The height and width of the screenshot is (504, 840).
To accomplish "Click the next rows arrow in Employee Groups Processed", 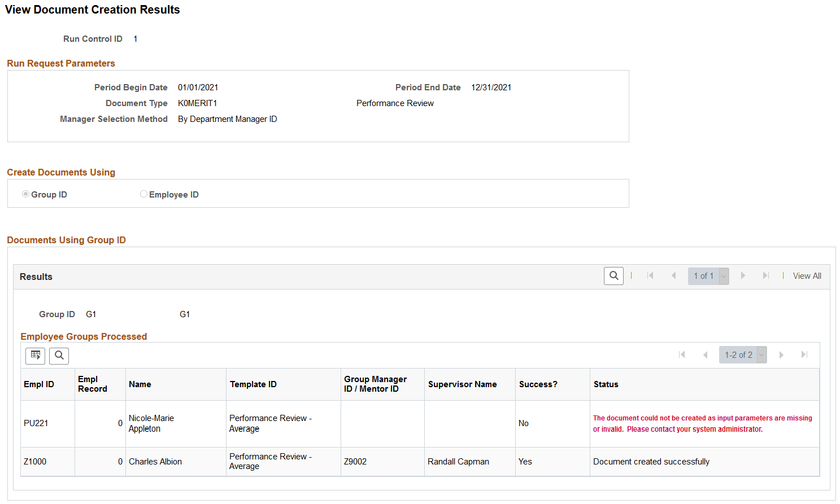I will point(781,354).
